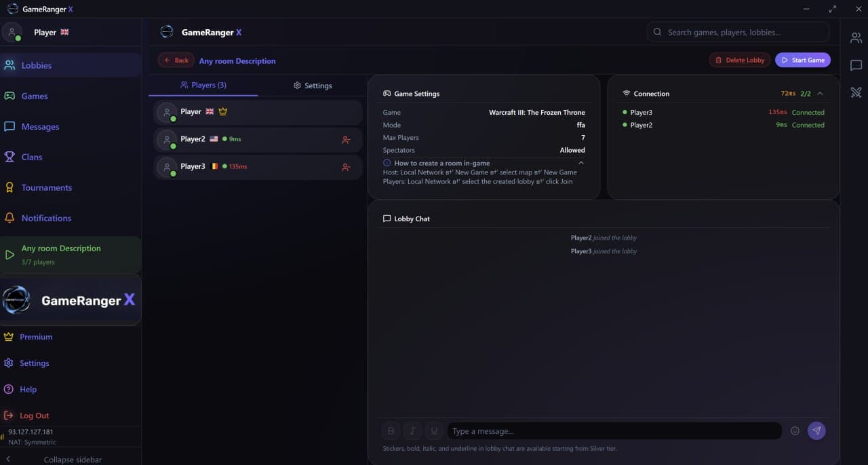Click the Premium crown icon

click(x=8, y=337)
